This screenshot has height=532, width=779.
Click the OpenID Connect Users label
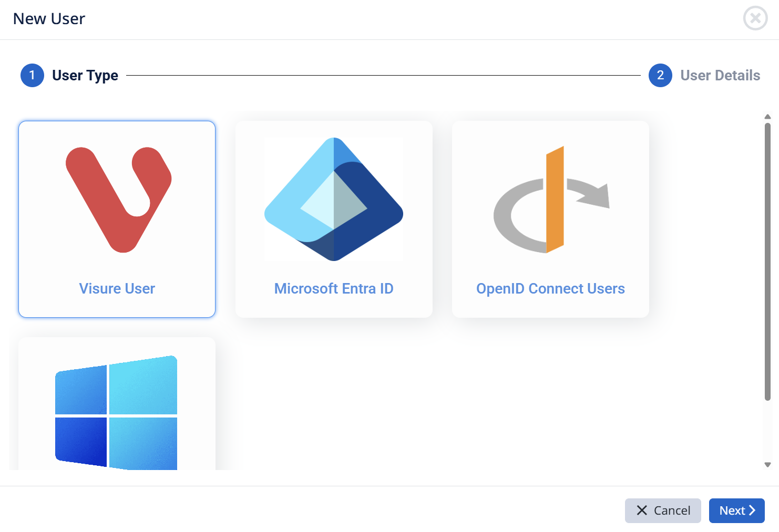(x=550, y=288)
